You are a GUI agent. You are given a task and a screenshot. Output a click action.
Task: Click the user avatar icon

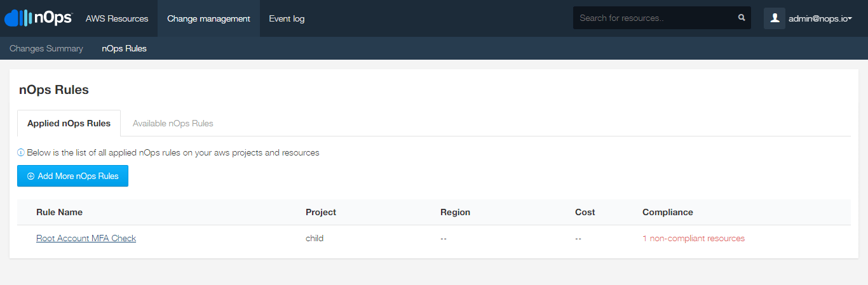[x=775, y=18]
